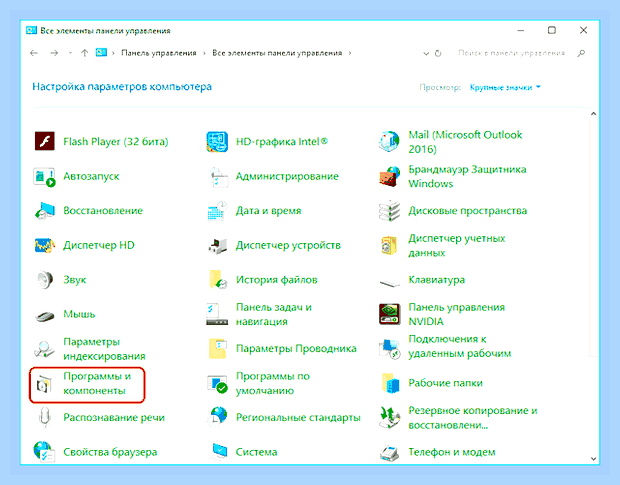Click the Диспетчер HD icon
This screenshot has width=620, height=485.
point(45,245)
